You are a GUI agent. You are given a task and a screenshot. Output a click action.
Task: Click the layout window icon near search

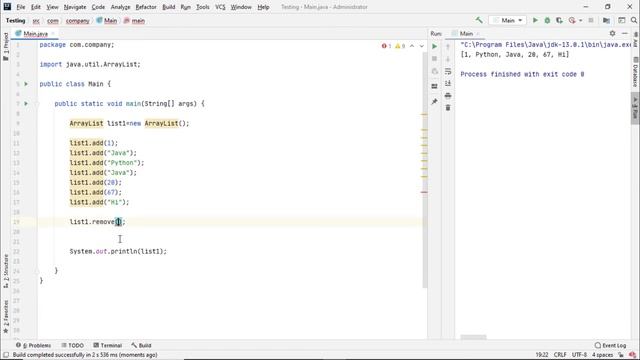pos(622,20)
